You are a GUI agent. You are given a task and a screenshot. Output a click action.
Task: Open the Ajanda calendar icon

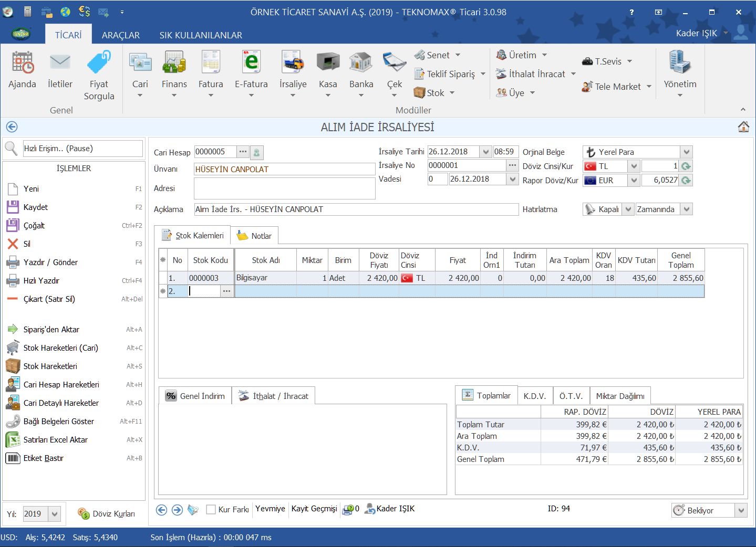point(22,63)
